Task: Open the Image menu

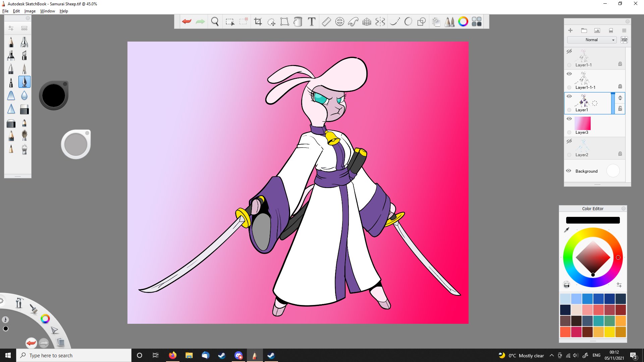Action: (30, 11)
